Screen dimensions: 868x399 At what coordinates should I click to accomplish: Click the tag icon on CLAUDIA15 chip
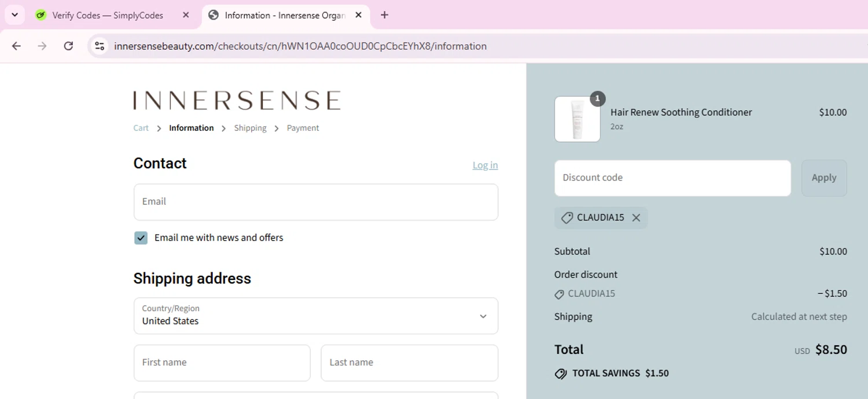click(x=567, y=218)
